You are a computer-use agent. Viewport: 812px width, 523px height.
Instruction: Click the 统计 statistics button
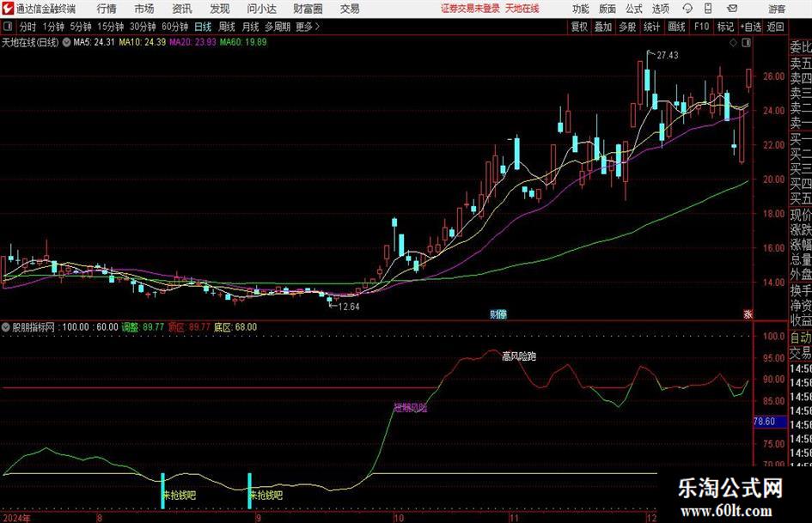[651, 27]
